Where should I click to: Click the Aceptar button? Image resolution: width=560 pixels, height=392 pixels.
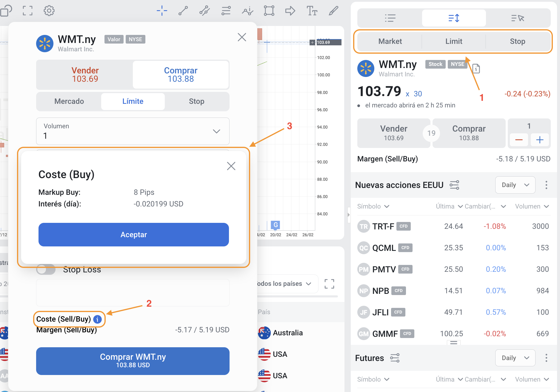pyautogui.click(x=133, y=234)
